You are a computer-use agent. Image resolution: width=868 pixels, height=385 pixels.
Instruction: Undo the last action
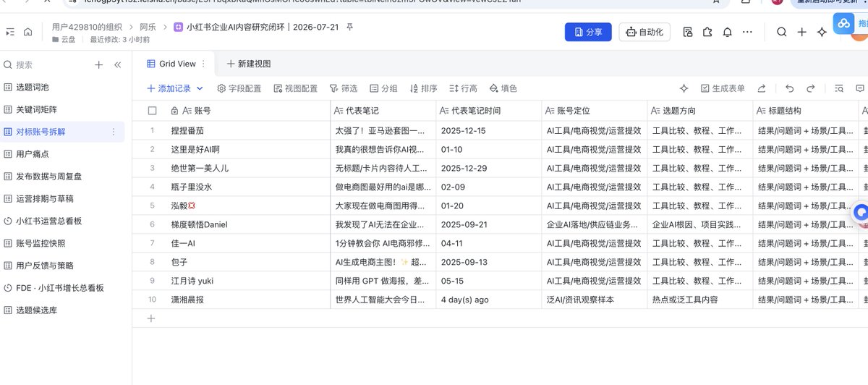(789, 88)
